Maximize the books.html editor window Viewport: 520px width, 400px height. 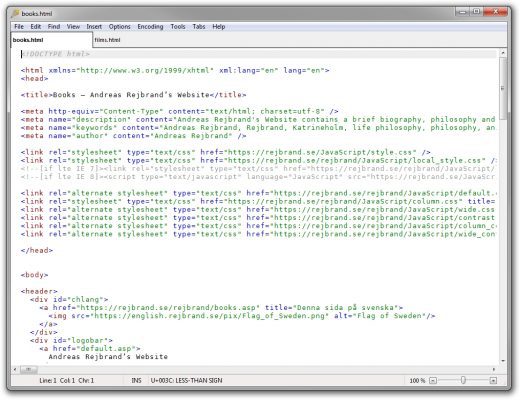(x=477, y=12)
